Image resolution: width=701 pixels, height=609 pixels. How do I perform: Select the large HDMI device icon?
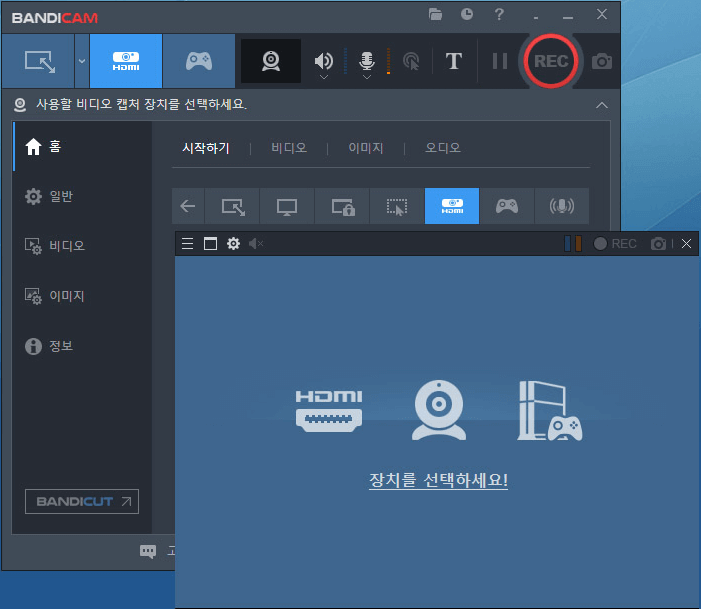(329, 411)
